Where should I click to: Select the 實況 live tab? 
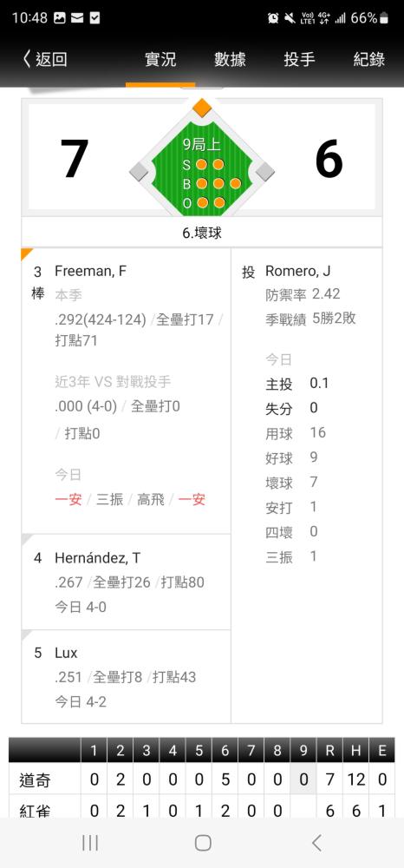160,59
